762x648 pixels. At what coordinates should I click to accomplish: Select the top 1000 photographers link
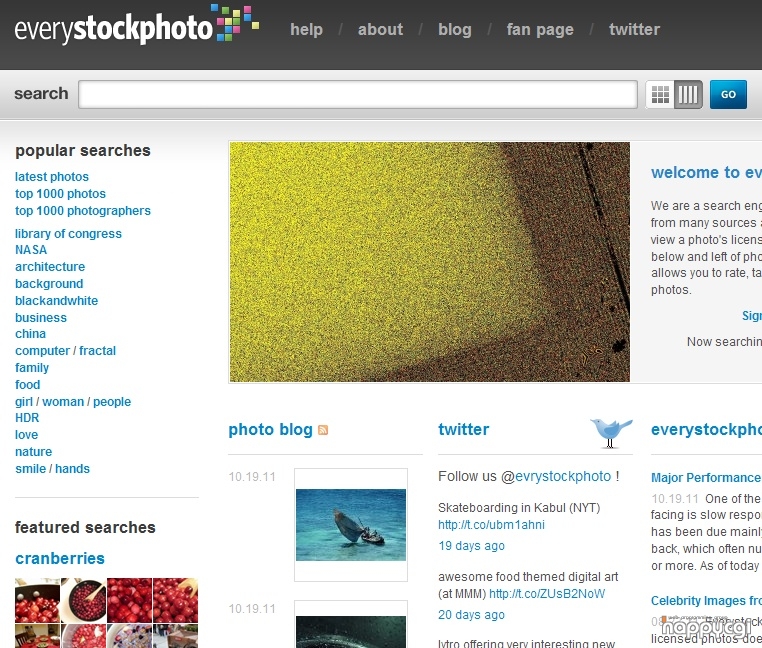(x=83, y=210)
